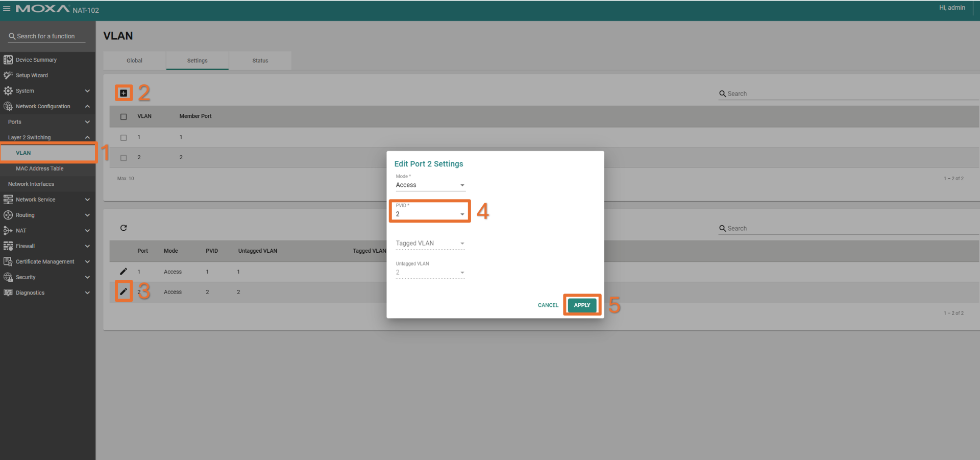Image resolution: width=980 pixels, height=460 pixels.
Task: Switch to the Global tab
Action: pyautogui.click(x=134, y=61)
